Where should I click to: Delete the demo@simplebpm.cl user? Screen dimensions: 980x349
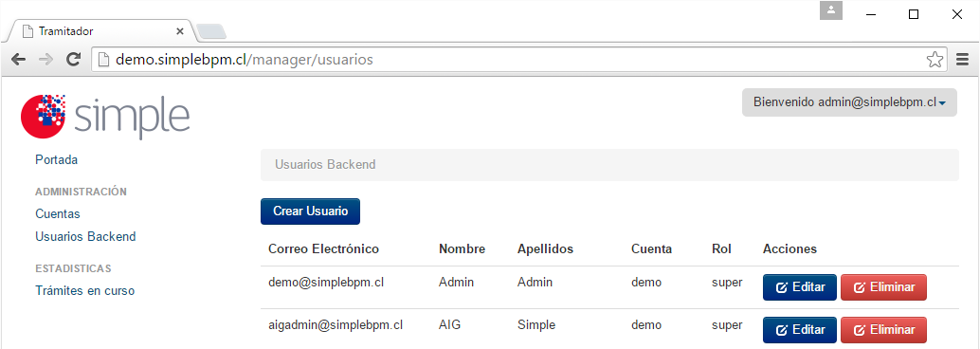883,287
